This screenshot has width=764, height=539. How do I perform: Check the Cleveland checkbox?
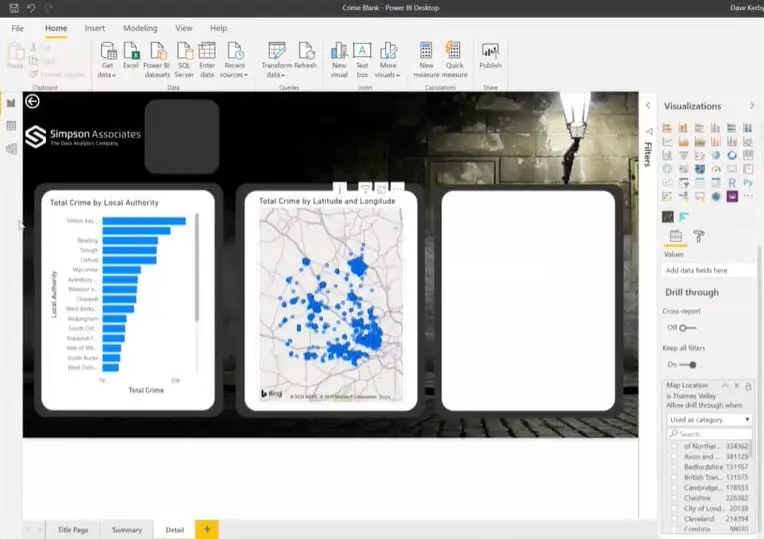click(674, 519)
